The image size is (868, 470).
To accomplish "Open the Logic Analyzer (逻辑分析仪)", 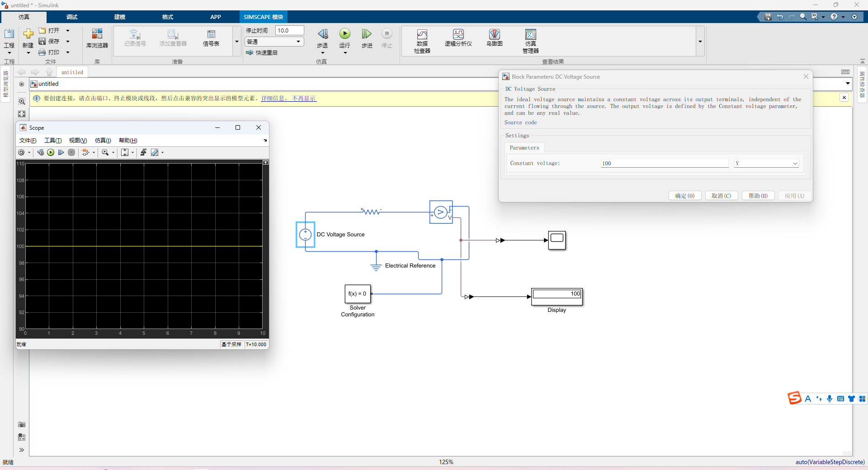I will click(458, 38).
